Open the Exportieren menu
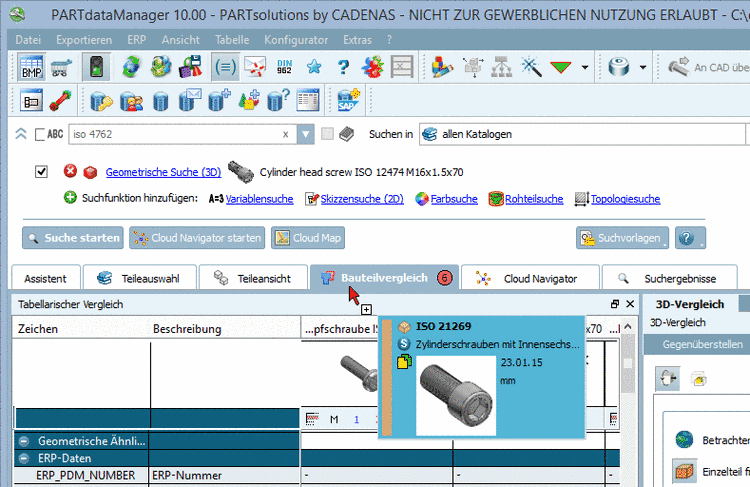Viewport: 750px width, 487px height. point(84,40)
